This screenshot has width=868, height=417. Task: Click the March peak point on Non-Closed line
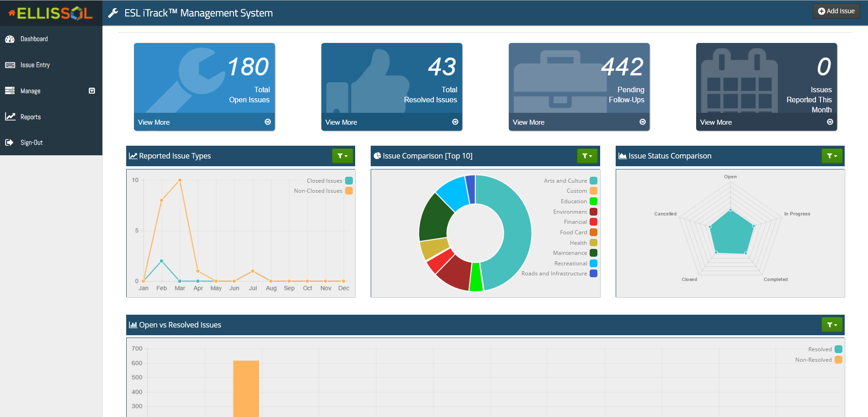tap(180, 180)
